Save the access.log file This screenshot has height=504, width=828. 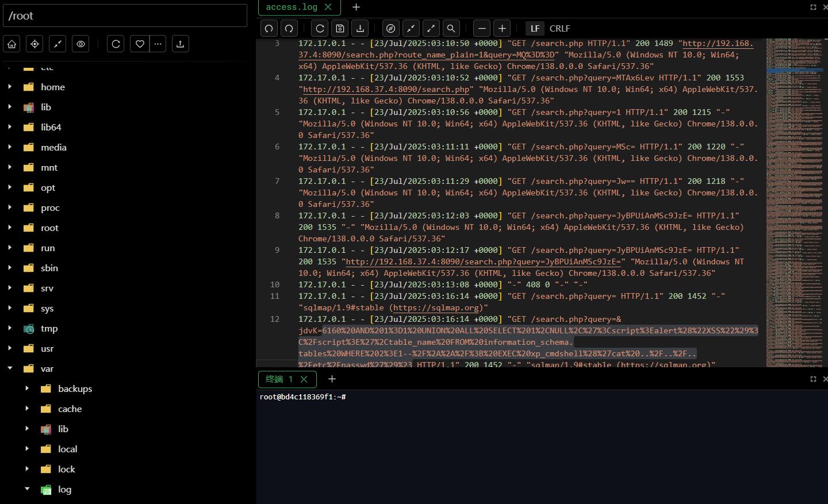click(340, 28)
